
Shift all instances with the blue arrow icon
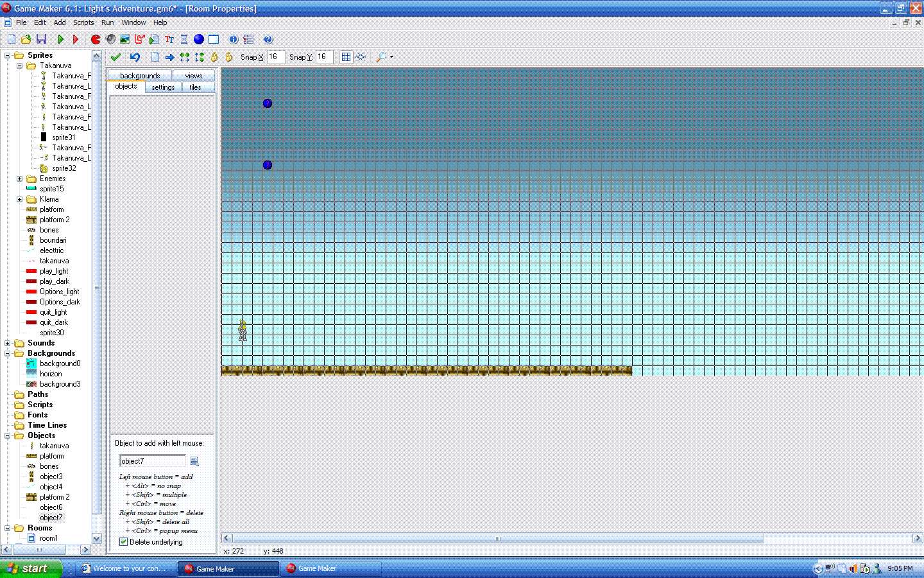coord(170,57)
